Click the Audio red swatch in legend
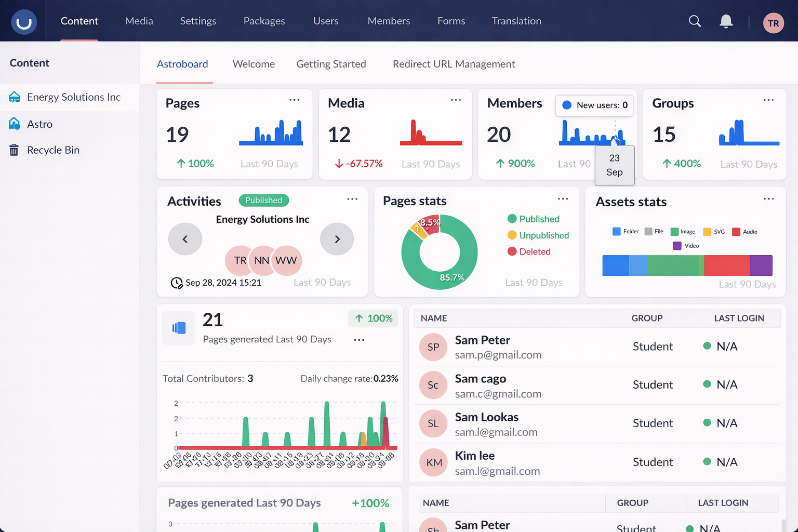Screen dimensions: 798x532 click(x=736, y=232)
